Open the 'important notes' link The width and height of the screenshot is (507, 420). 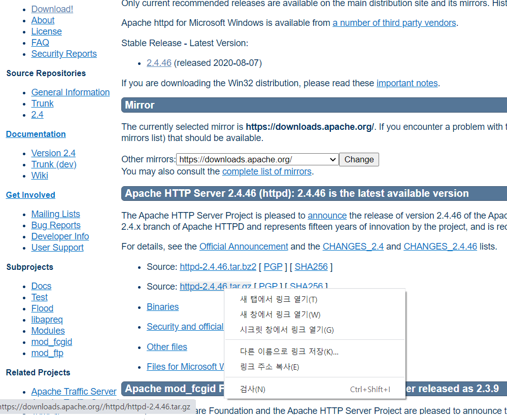[x=407, y=83]
